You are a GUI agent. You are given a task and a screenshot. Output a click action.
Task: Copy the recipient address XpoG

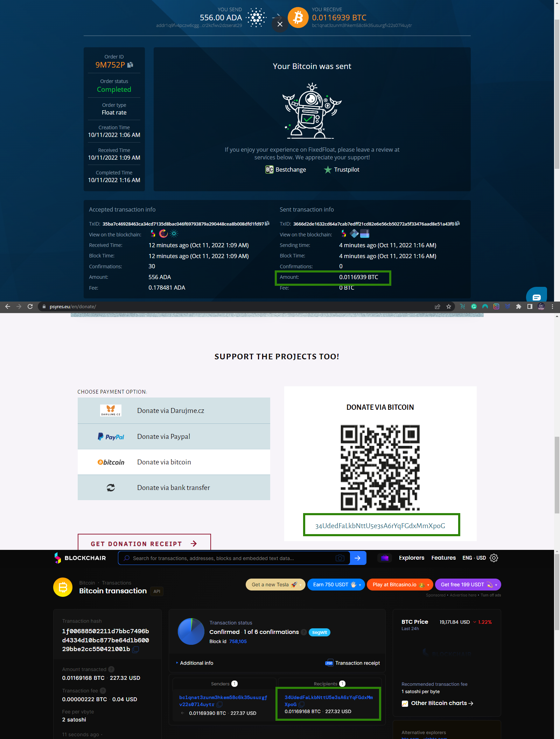302,704
